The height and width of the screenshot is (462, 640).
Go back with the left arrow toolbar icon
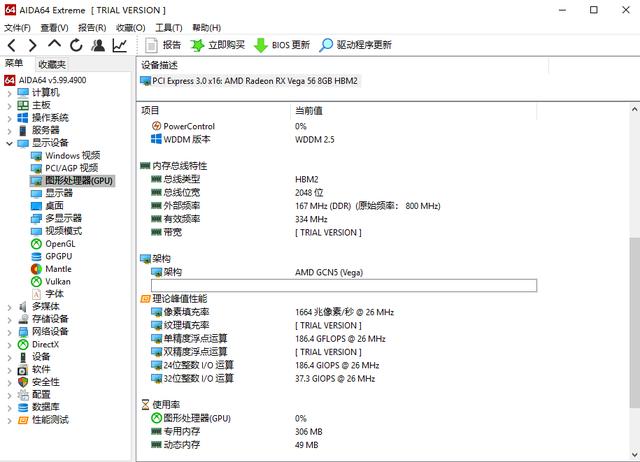click(11, 45)
